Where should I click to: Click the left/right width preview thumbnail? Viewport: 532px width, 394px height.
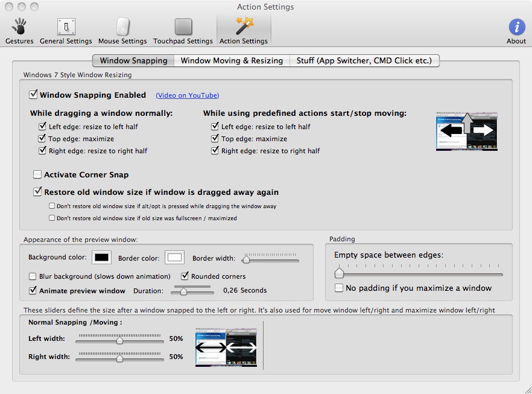click(x=226, y=348)
